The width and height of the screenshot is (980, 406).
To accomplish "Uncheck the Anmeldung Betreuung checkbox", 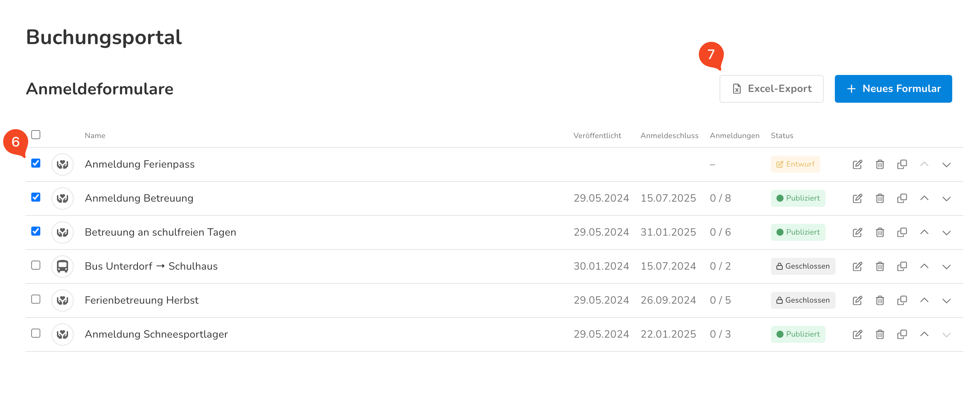I will coord(36,197).
